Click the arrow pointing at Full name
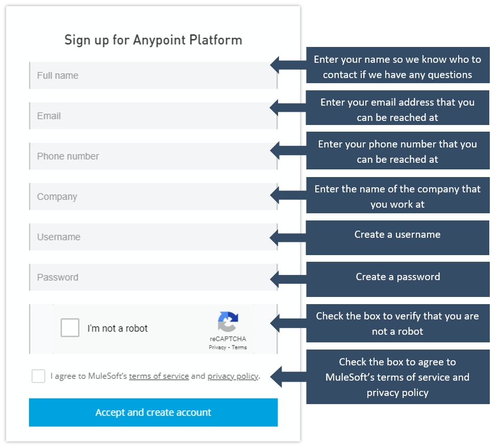 pyautogui.click(x=287, y=65)
